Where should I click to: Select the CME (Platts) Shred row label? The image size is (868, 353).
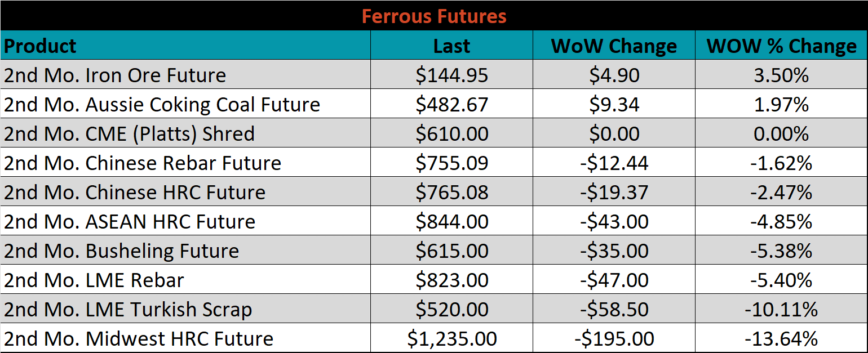[185, 133]
